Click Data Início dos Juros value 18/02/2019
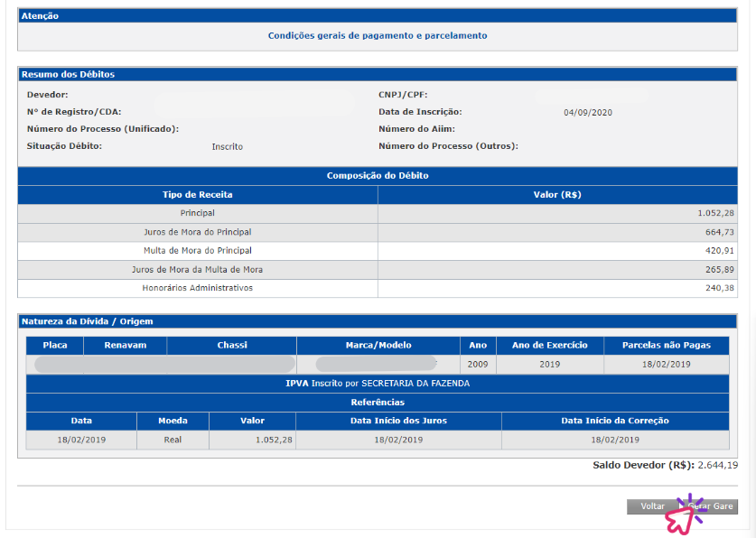The width and height of the screenshot is (756, 538). (398, 440)
